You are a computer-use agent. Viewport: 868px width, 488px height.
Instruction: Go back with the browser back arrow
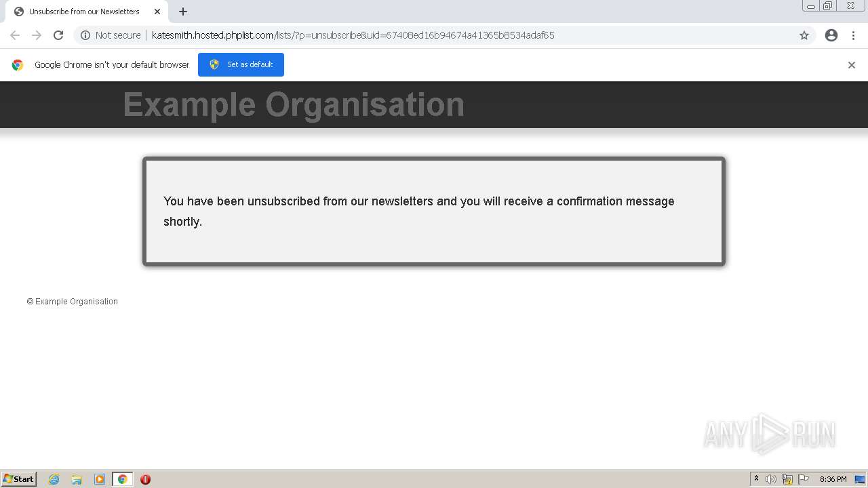point(15,35)
